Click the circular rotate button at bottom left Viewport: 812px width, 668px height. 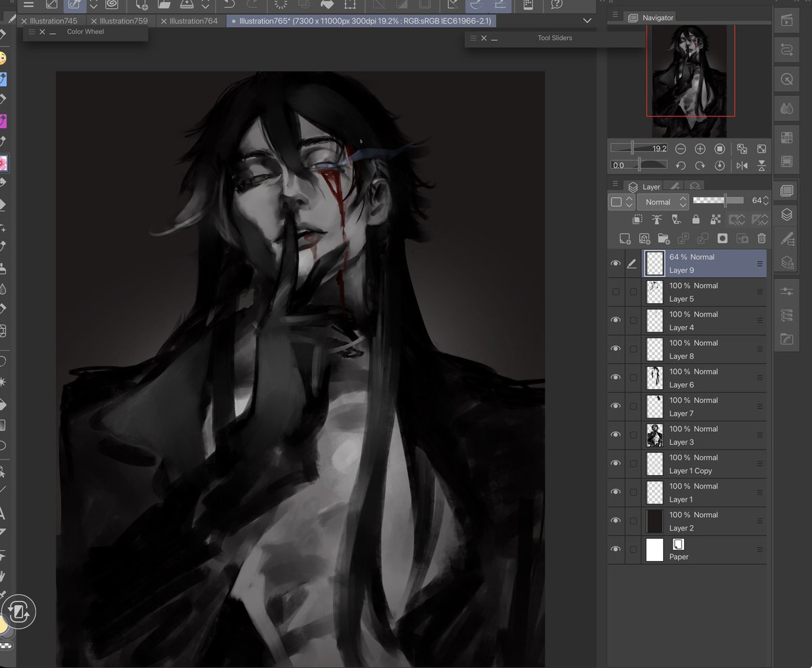coord(19,612)
